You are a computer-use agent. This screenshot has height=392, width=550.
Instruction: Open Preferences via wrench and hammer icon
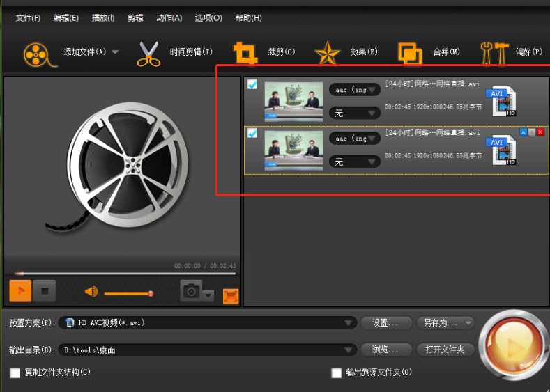click(494, 53)
